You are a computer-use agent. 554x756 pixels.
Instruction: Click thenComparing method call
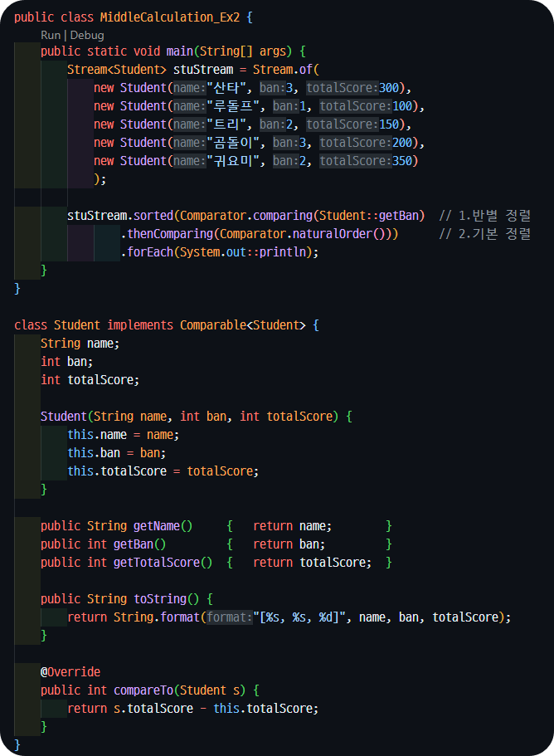click(170, 234)
